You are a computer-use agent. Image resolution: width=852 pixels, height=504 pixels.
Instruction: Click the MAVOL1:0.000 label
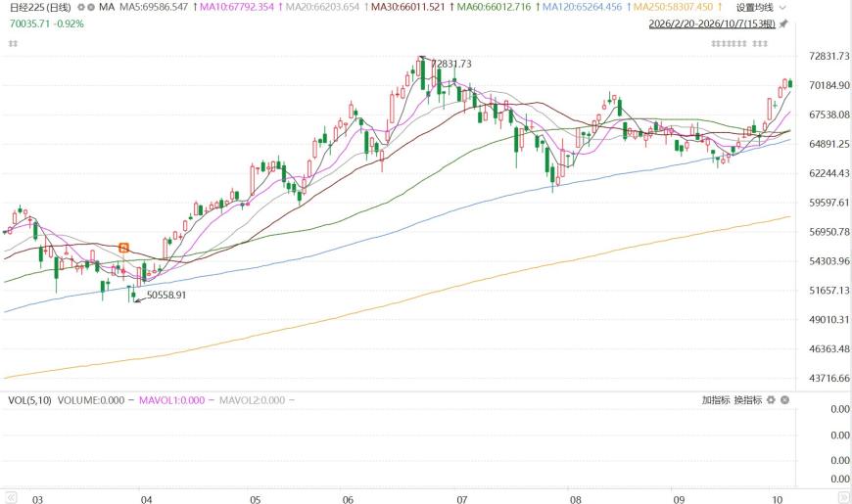click(171, 400)
